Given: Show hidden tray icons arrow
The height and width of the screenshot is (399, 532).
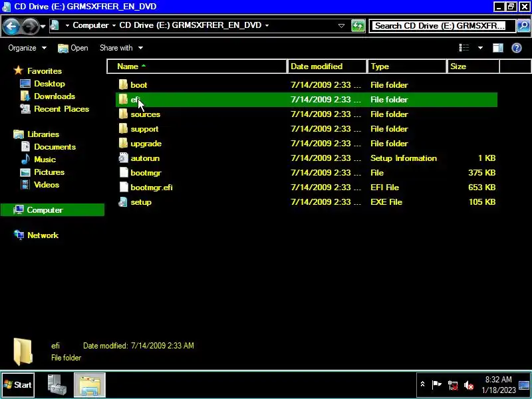Looking at the screenshot, I should (x=422, y=384).
